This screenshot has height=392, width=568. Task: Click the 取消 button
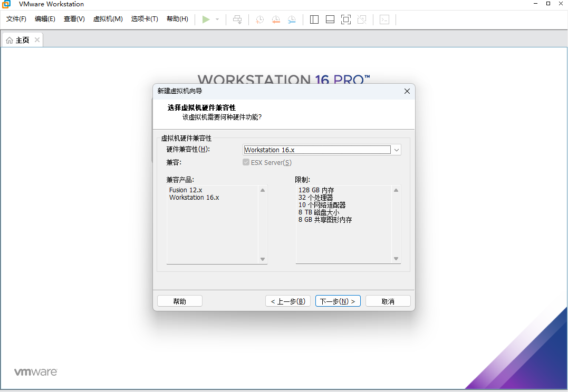pos(388,301)
